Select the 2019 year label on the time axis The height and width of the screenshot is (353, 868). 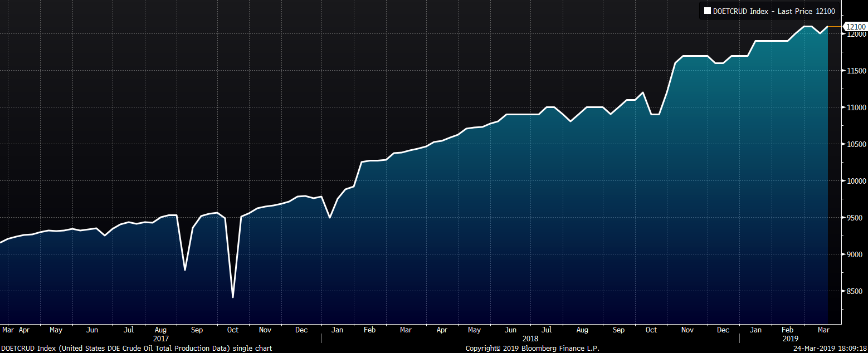click(x=791, y=338)
